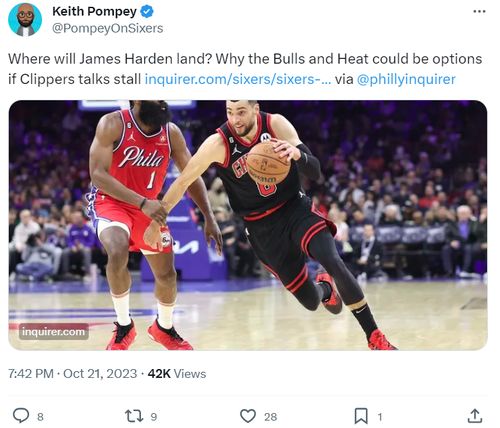500x428 pixels.
Task: Open the @phillyinquirer mention
Action: [406, 79]
